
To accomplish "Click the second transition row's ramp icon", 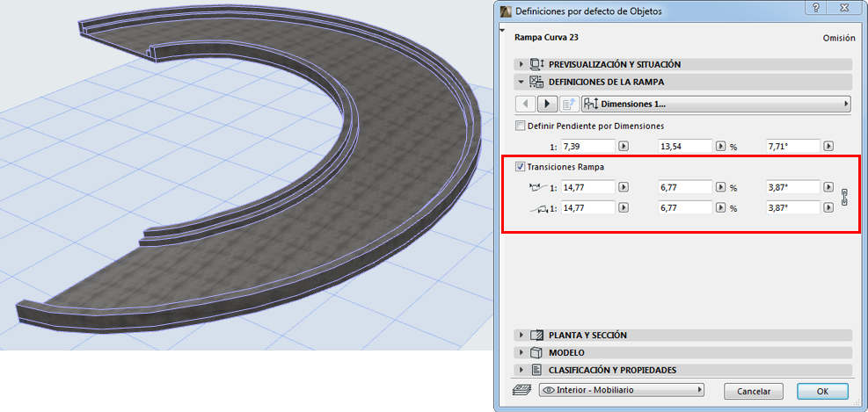I will point(537,208).
